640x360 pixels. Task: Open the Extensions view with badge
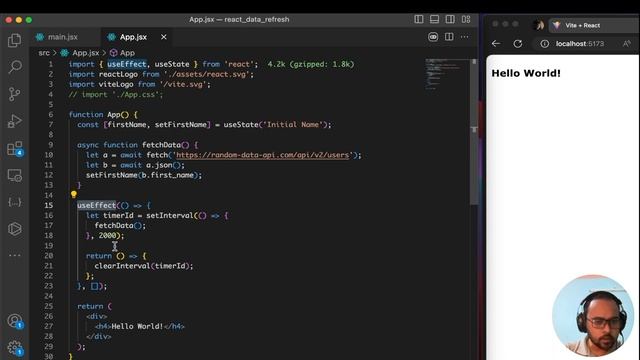[x=15, y=149]
